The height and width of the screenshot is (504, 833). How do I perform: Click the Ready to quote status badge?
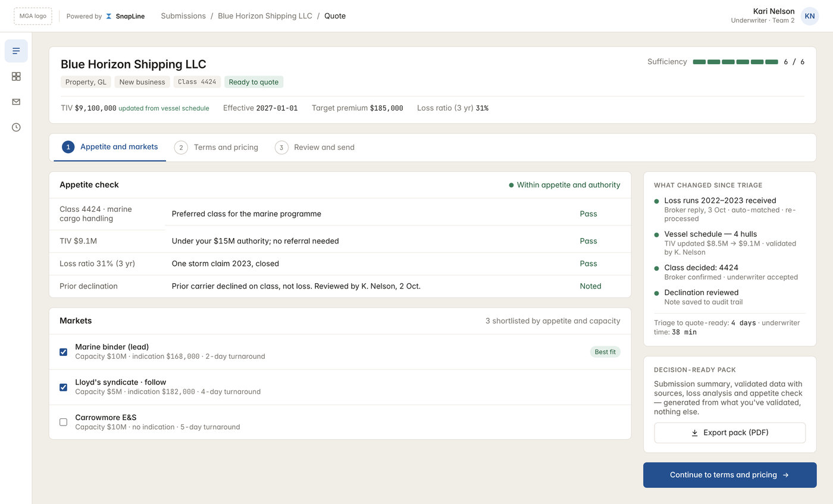[254, 82]
